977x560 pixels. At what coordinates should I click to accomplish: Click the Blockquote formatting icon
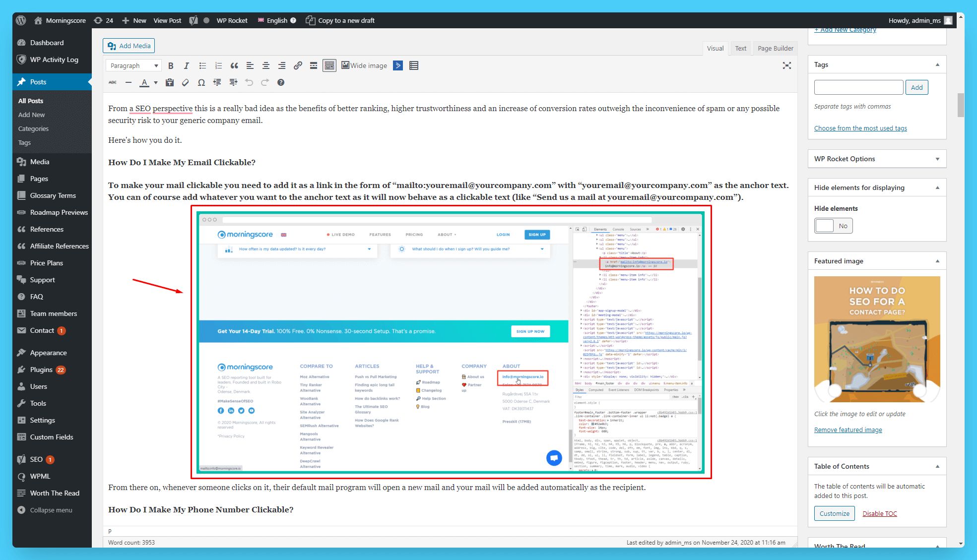[x=234, y=65]
